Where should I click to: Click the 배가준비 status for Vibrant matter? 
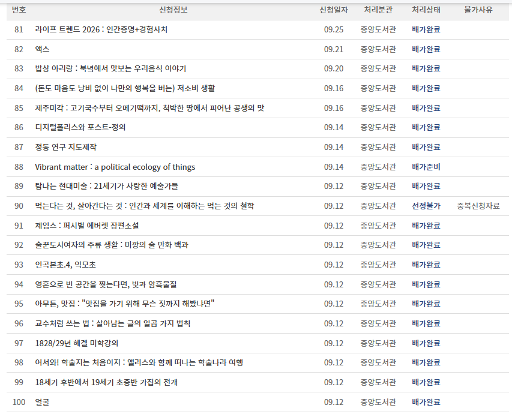[426, 167]
